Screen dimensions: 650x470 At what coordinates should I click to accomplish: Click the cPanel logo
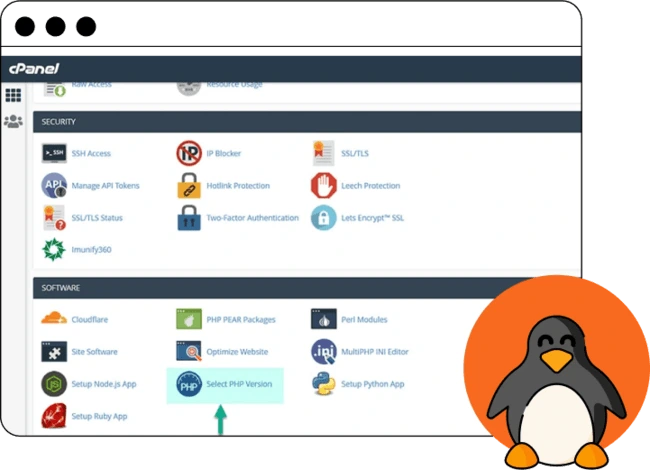click(x=34, y=68)
